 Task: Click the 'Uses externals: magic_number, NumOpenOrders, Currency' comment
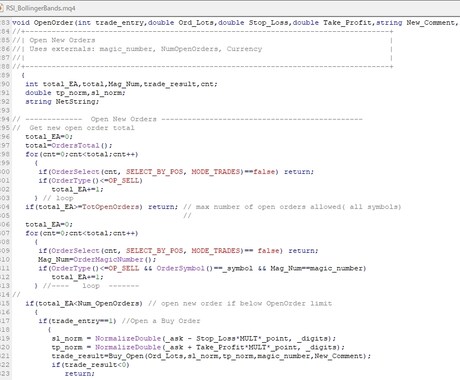[x=146, y=49]
